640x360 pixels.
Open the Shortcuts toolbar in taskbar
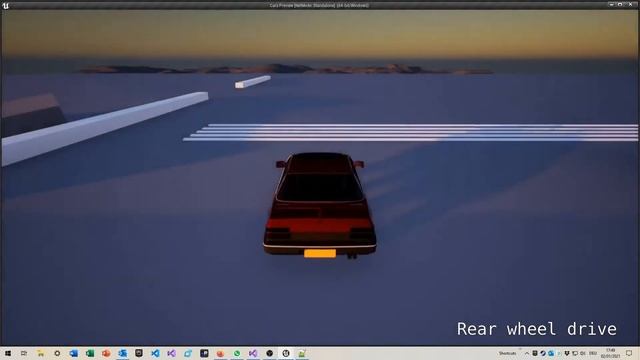tap(507, 353)
